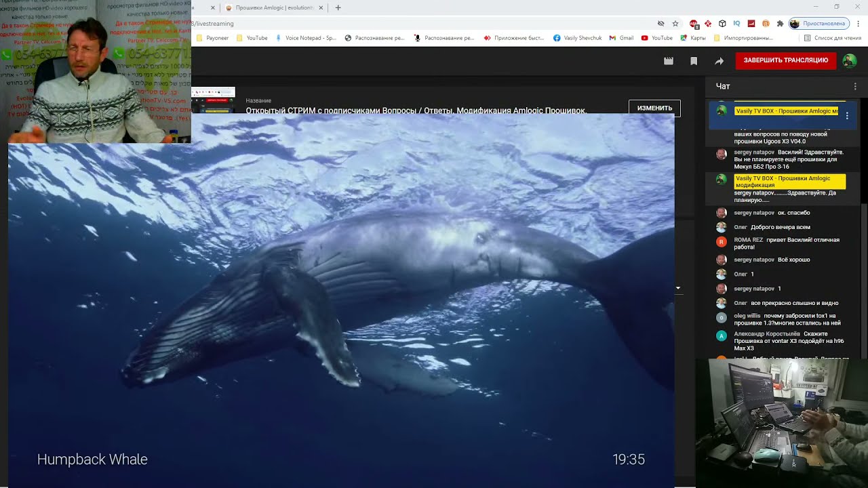Click the avatar on the pinned chat message
Image resolution: width=868 pixels, height=488 pixels.
pyautogui.click(x=722, y=110)
